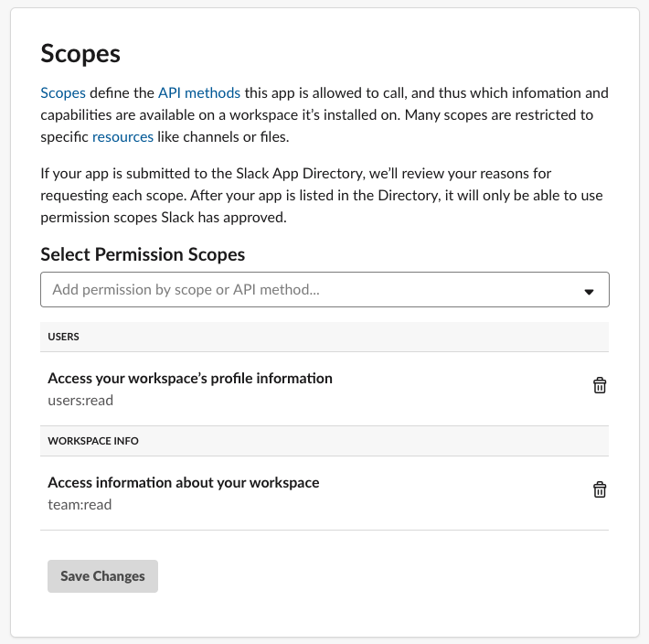649x644 pixels.
Task: Click the Scopes page heading
Action: click(80, 53)
